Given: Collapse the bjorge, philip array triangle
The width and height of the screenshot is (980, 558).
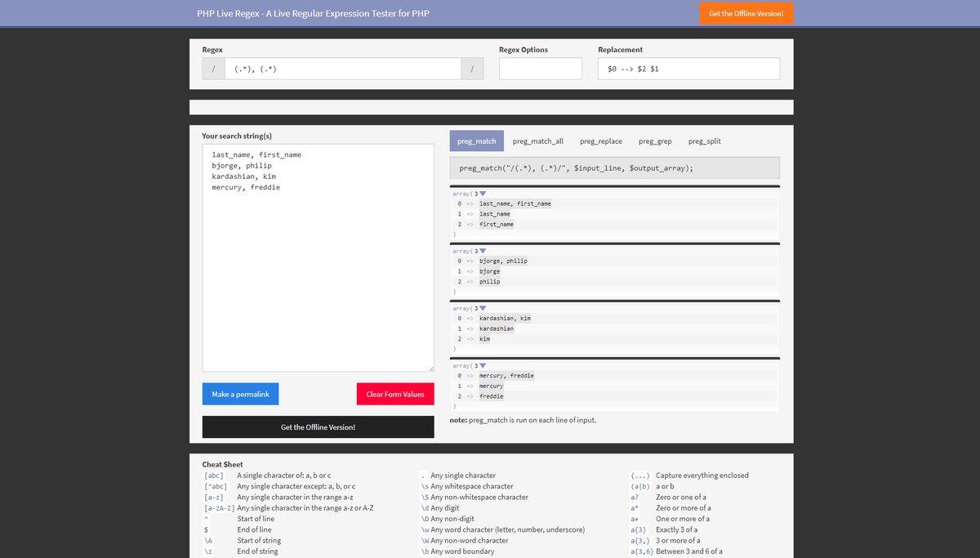Looking at the screenshot, I should coord(483,251).
